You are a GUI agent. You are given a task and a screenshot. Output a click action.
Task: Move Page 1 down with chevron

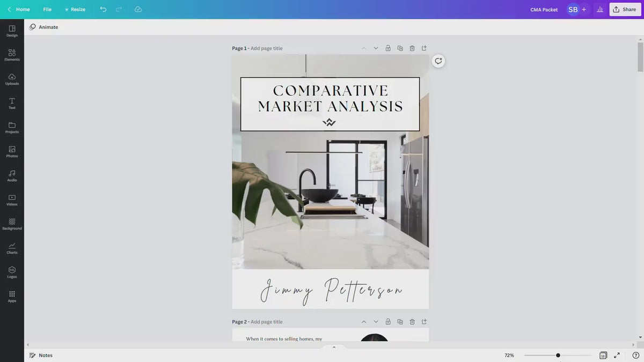[x=376, y=48]
